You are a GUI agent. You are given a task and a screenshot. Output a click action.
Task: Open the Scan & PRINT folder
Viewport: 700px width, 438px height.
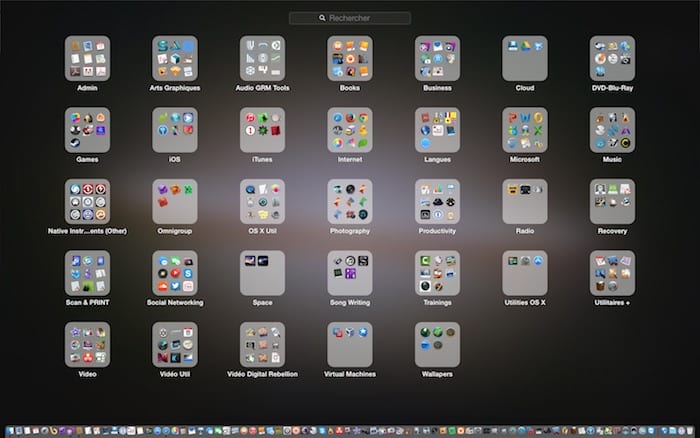point(88,273)
